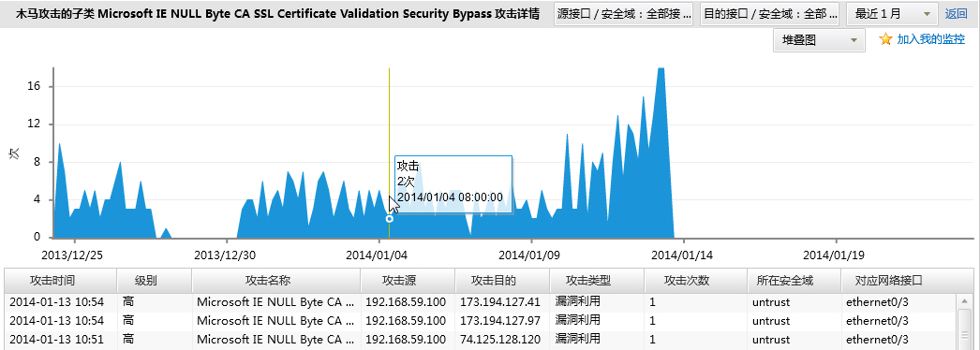This screenshot has height=350, width=980.
Task: Click the star icon for add to monitoring
Action: (x=885, y=39)
